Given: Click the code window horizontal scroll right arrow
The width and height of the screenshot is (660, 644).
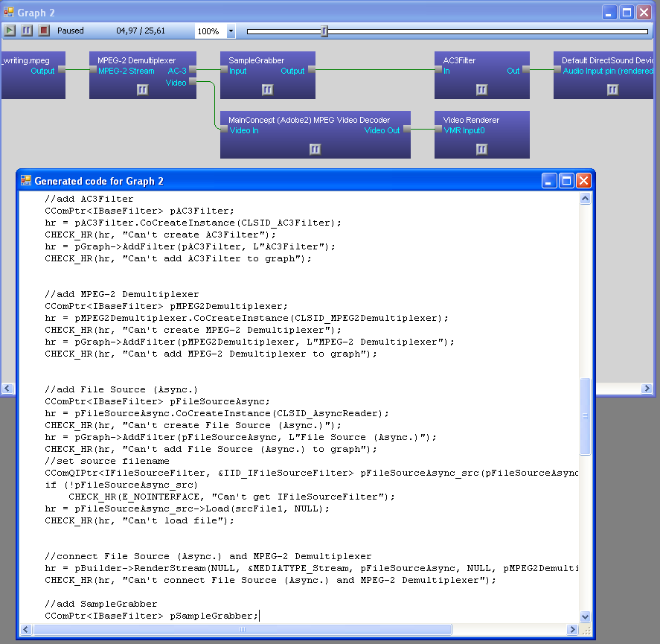Looking at the screenshot, I should (572, 630).
